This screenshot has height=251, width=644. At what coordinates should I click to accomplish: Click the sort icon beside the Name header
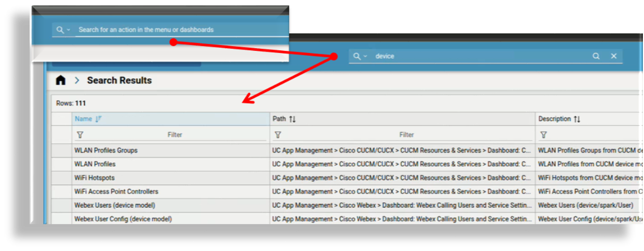pos(98,119)
